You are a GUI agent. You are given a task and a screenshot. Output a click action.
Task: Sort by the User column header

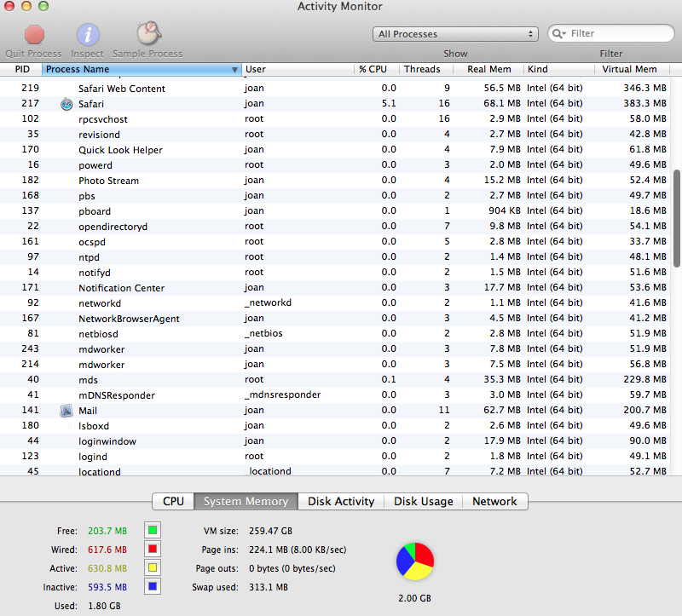click(x=298, y=70)
